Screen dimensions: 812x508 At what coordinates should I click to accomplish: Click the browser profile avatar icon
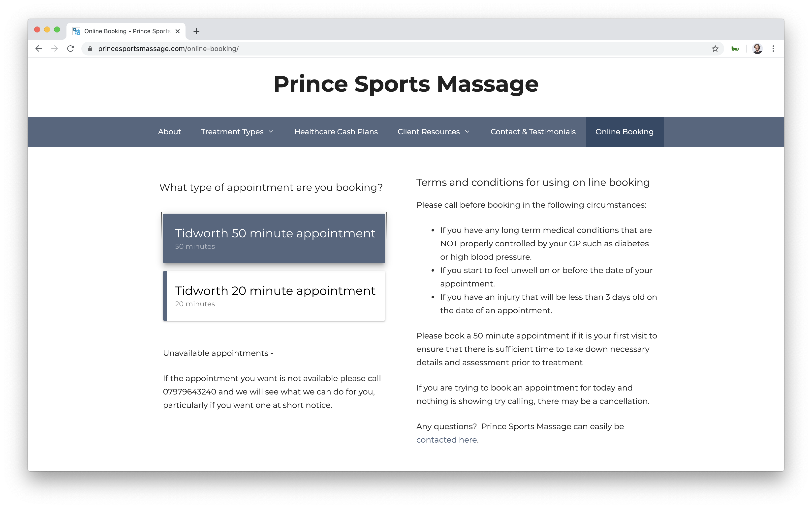pos(757,49)
